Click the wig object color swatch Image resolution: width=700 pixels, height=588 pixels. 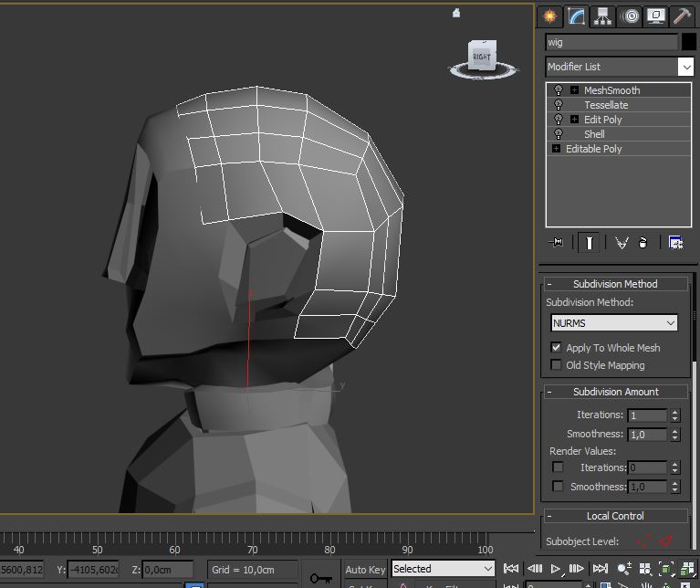(689, 42)
